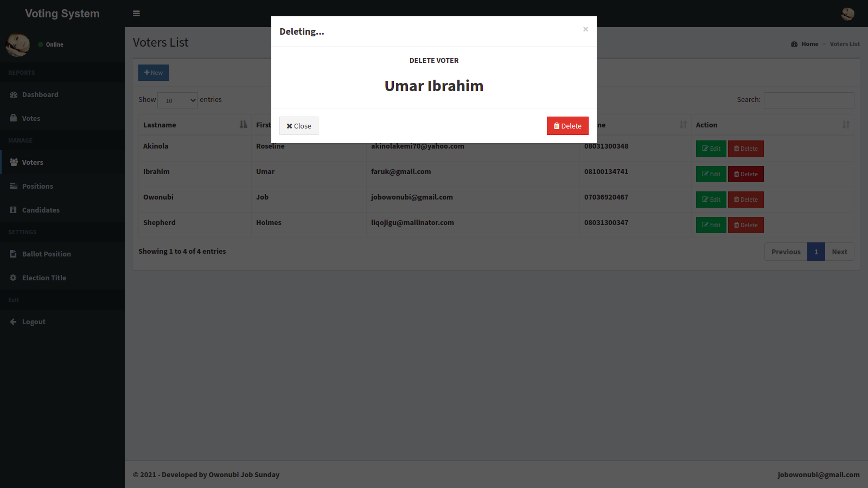Open Ballot Position settings
The image size is (868, 488).
62,254
